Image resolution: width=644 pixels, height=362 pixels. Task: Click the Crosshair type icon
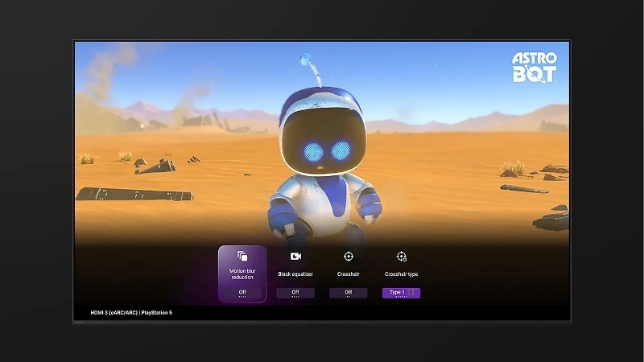[x=402, y=257]
